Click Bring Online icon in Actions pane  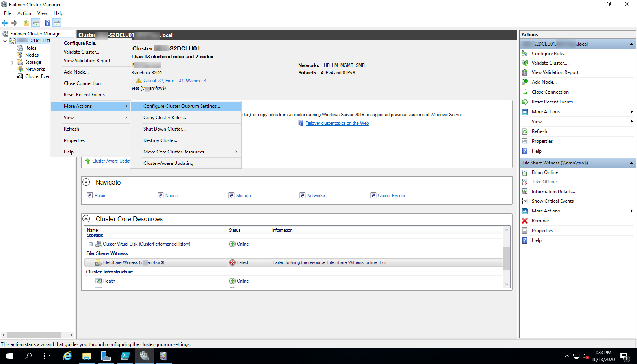click(525, 172)
